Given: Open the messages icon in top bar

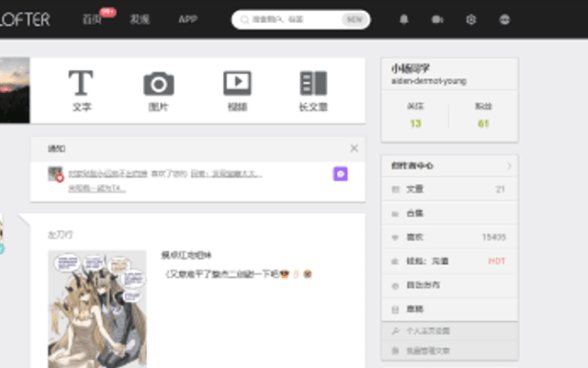Looking at the screenshot, I should (x=437, y=19).
